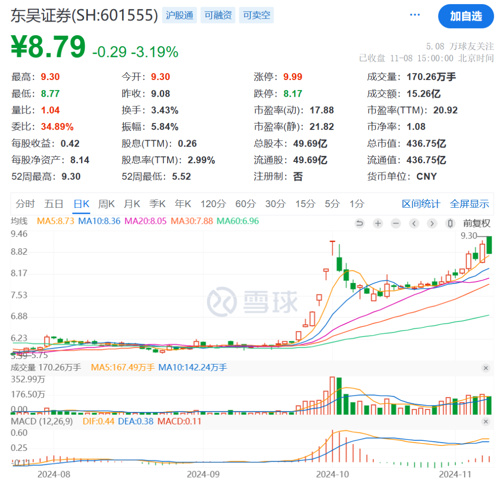Click the current price ¥8.79

pyautogui.click(x=48, y=47)
